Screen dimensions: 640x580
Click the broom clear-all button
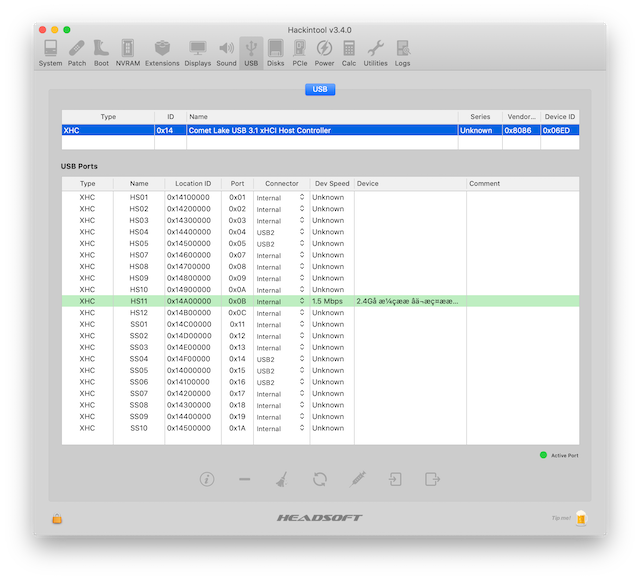click(x=282, y=479)
